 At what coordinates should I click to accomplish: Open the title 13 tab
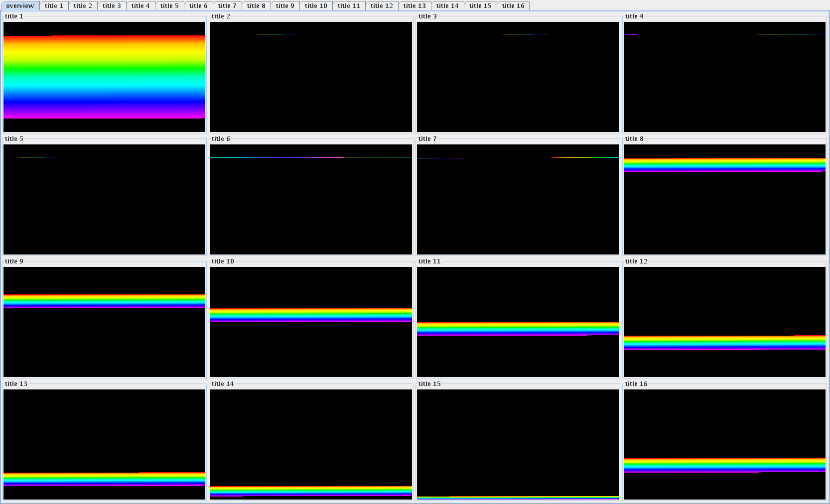tap(415, 6)
